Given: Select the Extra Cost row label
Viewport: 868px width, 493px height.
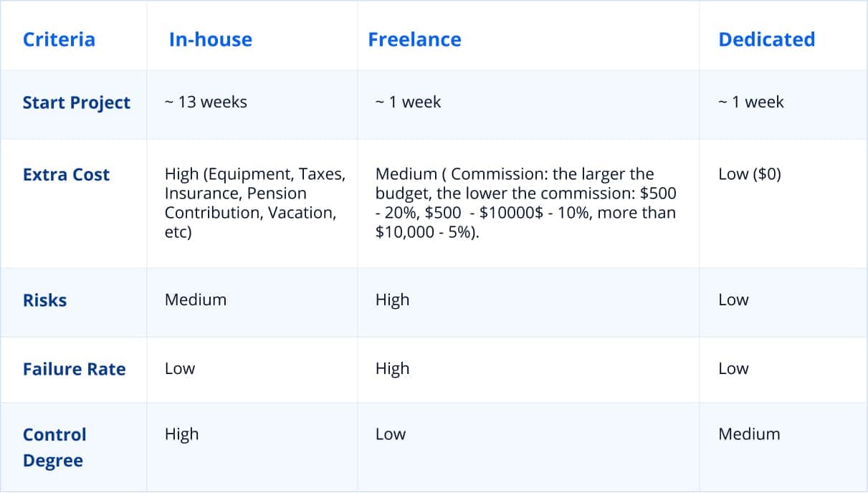Looking at the screenshot, I should click(x=66, y=174).
